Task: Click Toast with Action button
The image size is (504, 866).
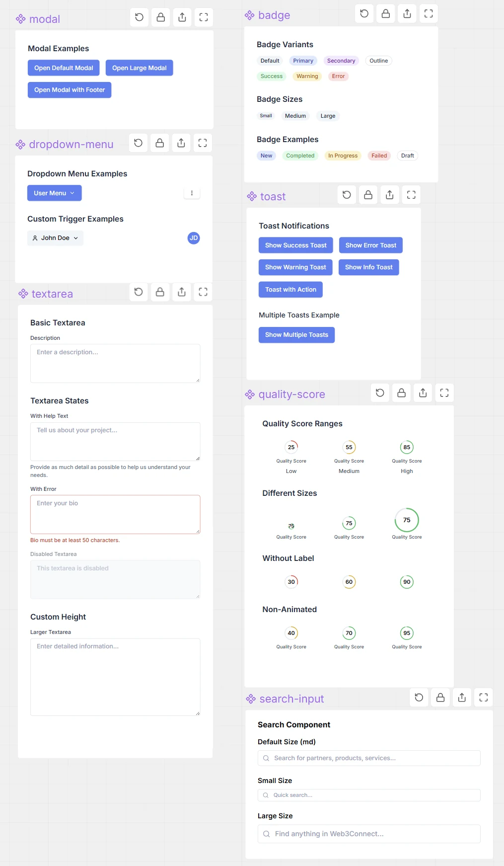Action: pyautogui.click(x=290, y=290)
